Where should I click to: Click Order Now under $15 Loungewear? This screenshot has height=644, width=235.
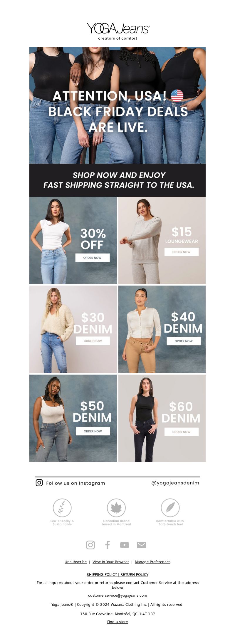(182, 252)
